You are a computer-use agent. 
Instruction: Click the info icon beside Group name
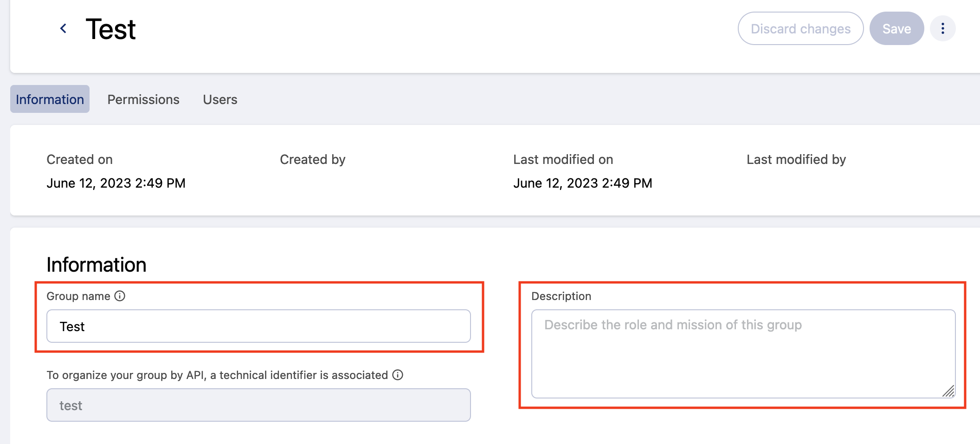120,296
